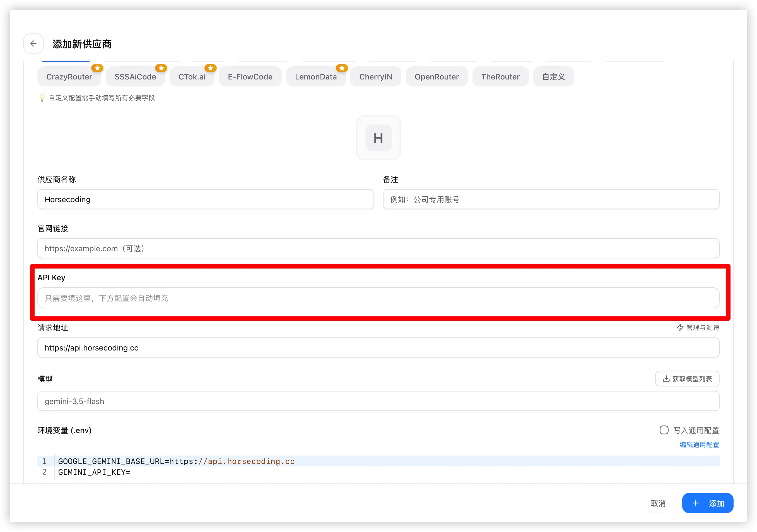Image resolution: width=757 pixels, height=532 pixels.
Task: Click the lightbulb hint icon
Action: (x=42, y=98)
